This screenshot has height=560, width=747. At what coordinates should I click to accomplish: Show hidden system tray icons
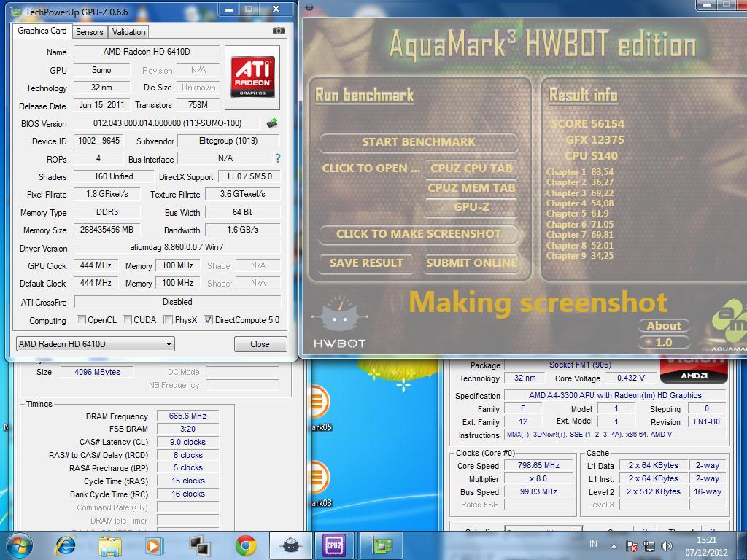614,547
